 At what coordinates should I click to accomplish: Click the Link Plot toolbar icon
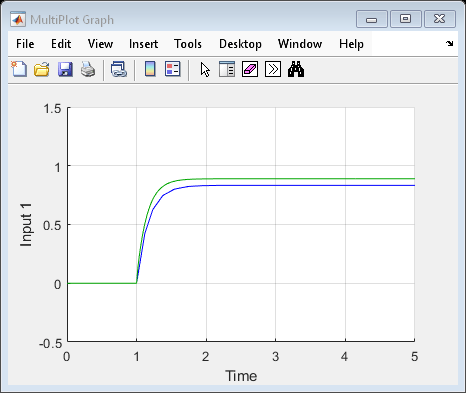click(x=119, y=69)
